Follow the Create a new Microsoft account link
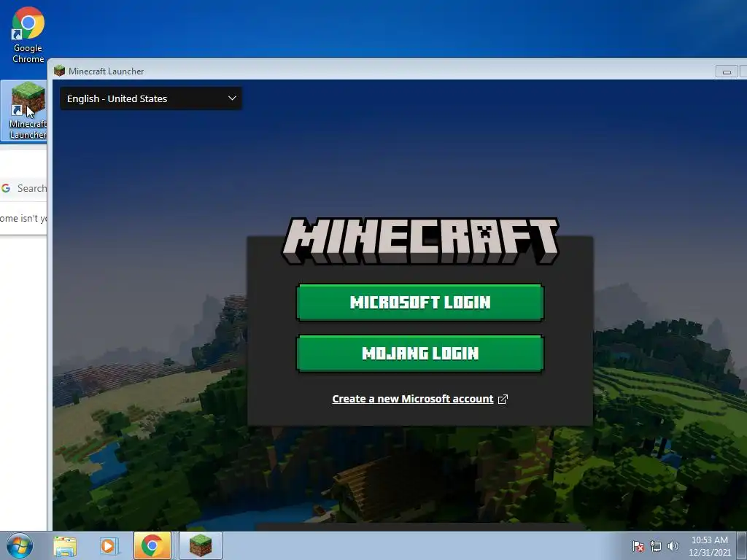 pyautogui.click(x=413, y=399)
